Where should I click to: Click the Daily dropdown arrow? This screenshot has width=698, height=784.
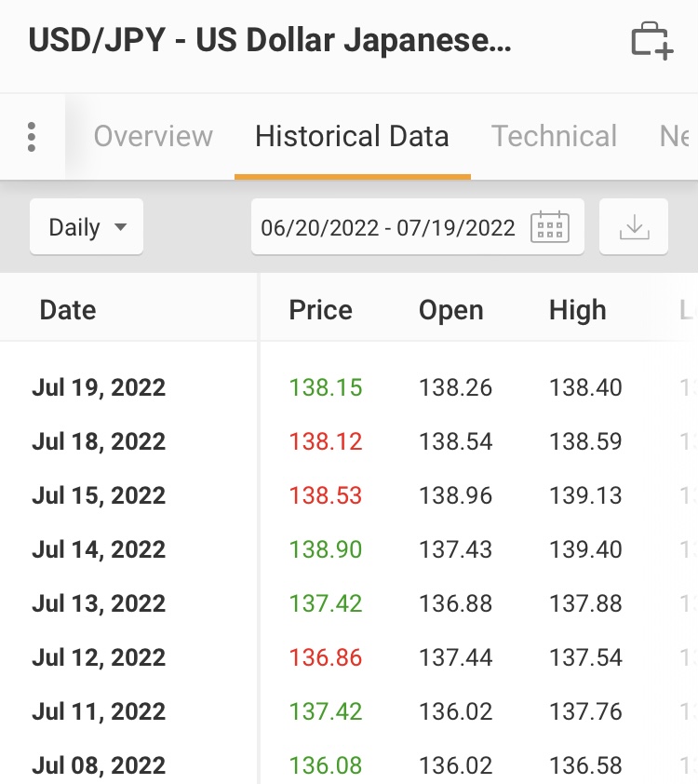[120, 227]
